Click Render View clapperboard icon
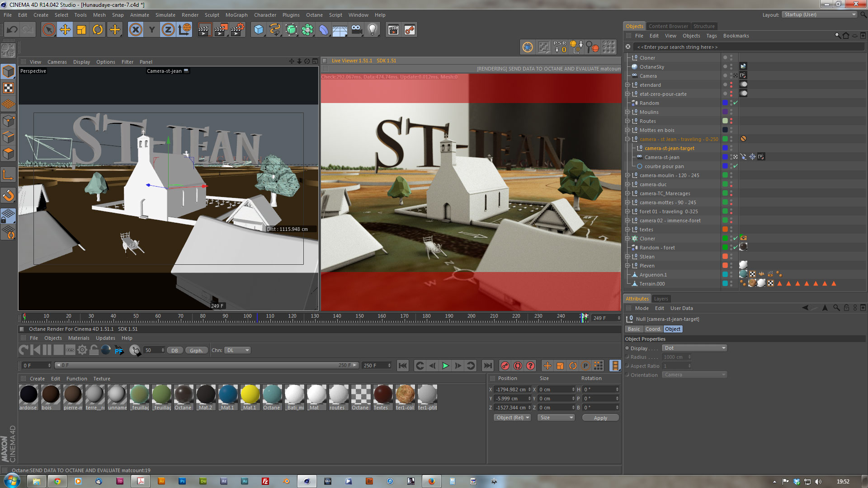This screenshot has height=488, width=868. [x=204, y=30]
